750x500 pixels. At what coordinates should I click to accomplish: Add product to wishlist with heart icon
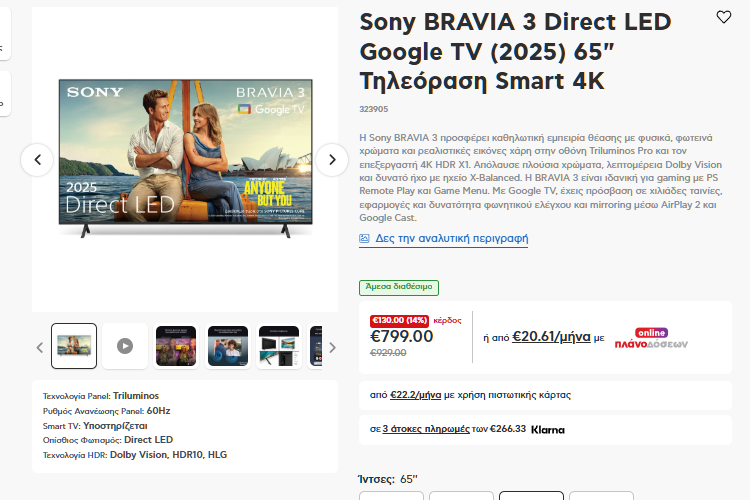coord(723,17)
